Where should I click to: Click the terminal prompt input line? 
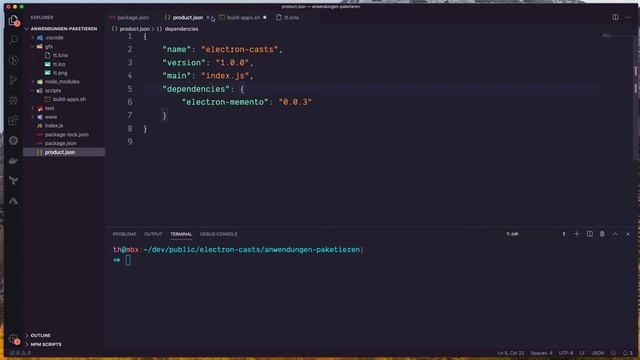tap(128, 260)
